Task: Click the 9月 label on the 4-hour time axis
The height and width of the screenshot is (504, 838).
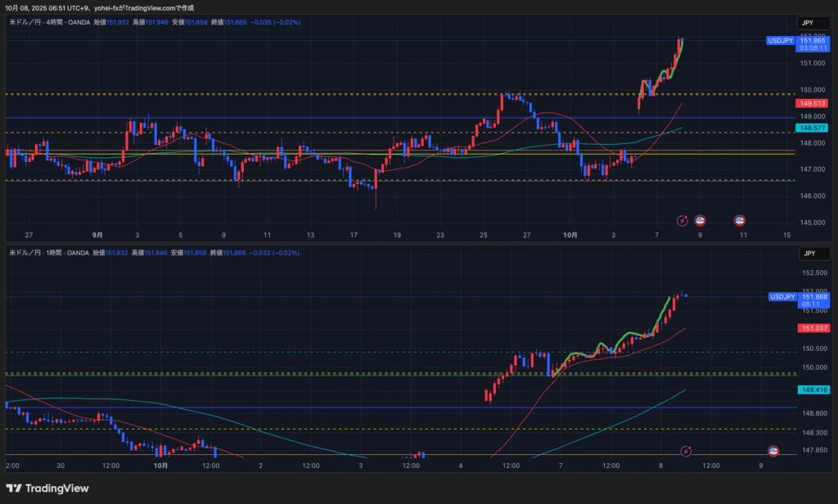Action: 97,235
